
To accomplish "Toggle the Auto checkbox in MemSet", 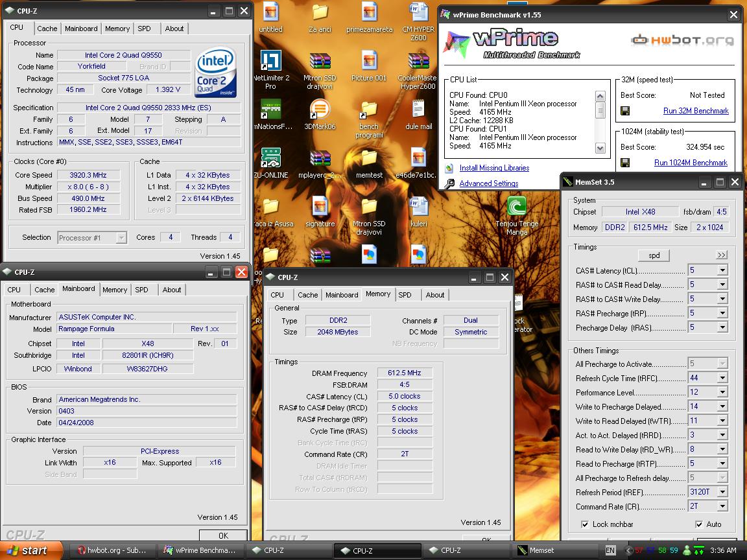I will pos(699,524).
